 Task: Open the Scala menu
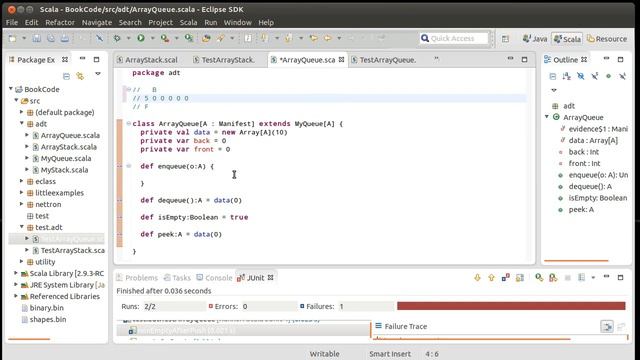(x=189, y=22)
